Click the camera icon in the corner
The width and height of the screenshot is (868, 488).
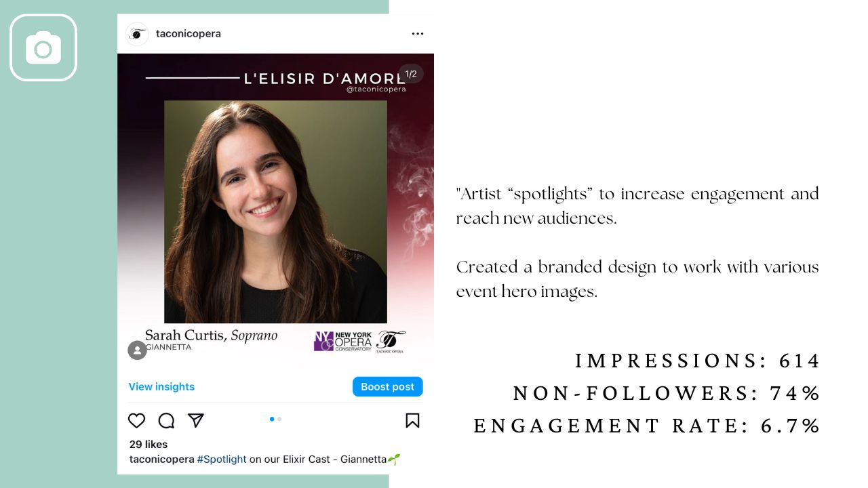click(x=43, y=48)
